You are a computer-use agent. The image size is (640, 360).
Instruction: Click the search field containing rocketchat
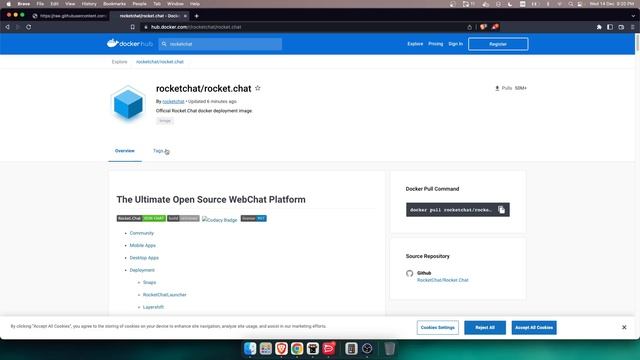tap(220, 44)
